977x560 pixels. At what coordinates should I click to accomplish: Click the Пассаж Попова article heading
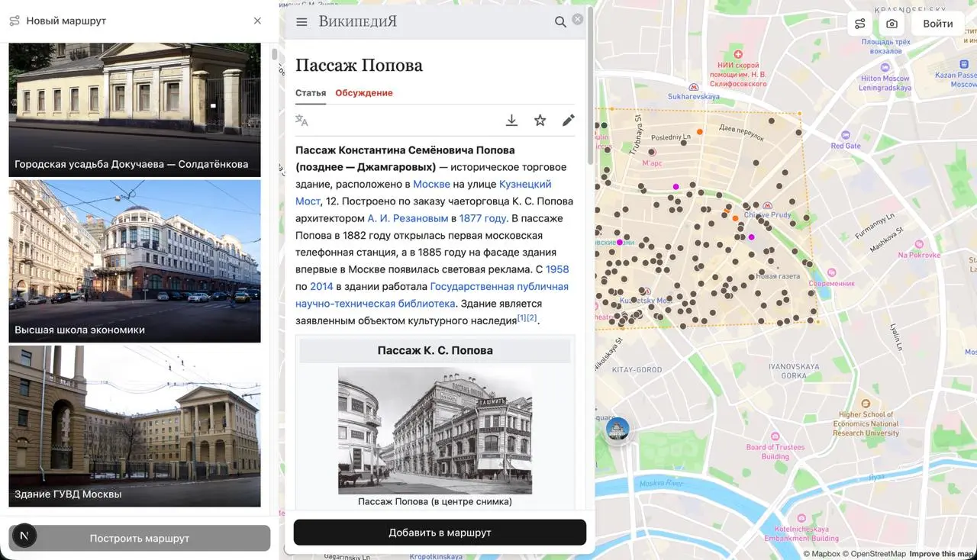(359, 66)
